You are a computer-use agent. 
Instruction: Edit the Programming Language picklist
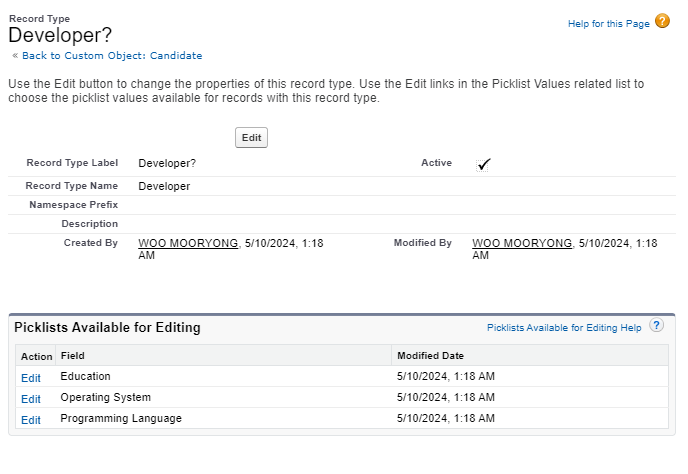(x=31, y=420)
